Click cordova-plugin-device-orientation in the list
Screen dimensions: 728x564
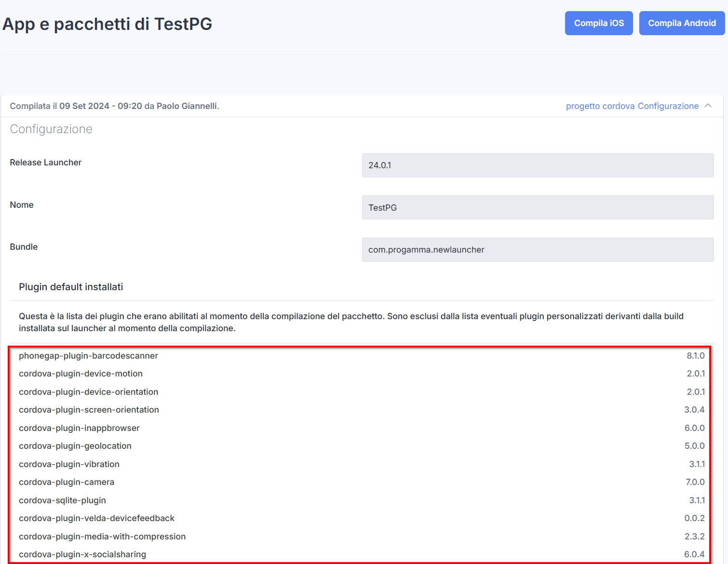(88, 392)
